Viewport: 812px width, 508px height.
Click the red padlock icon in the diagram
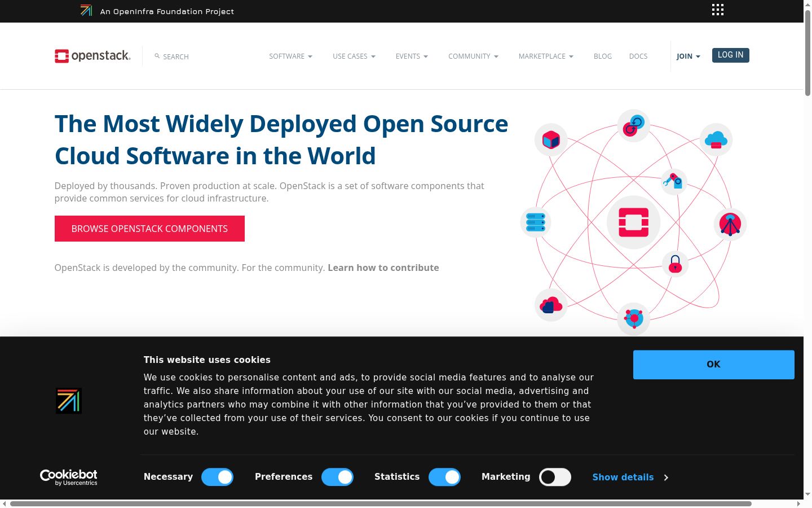point(675,264)
